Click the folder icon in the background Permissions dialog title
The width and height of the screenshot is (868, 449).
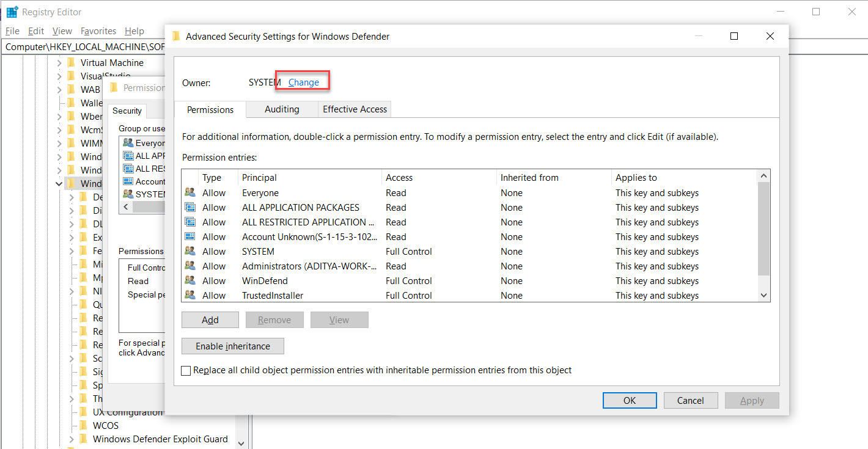pyautogui.click(x=114, y=87)
